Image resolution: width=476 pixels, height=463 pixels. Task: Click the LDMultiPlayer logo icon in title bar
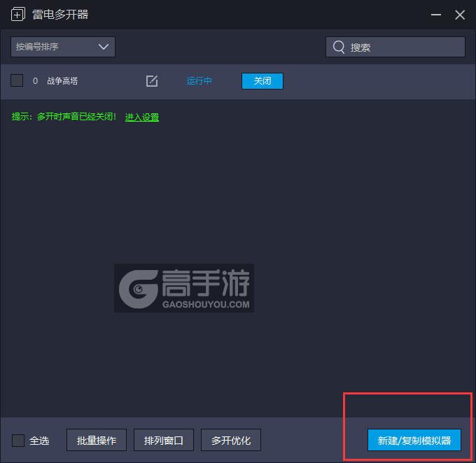(x=18, y=14)
